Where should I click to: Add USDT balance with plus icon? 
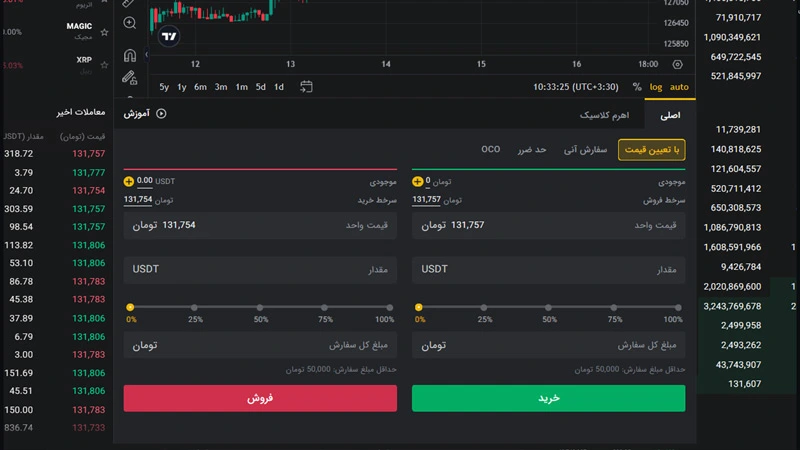tap(129, 181)
